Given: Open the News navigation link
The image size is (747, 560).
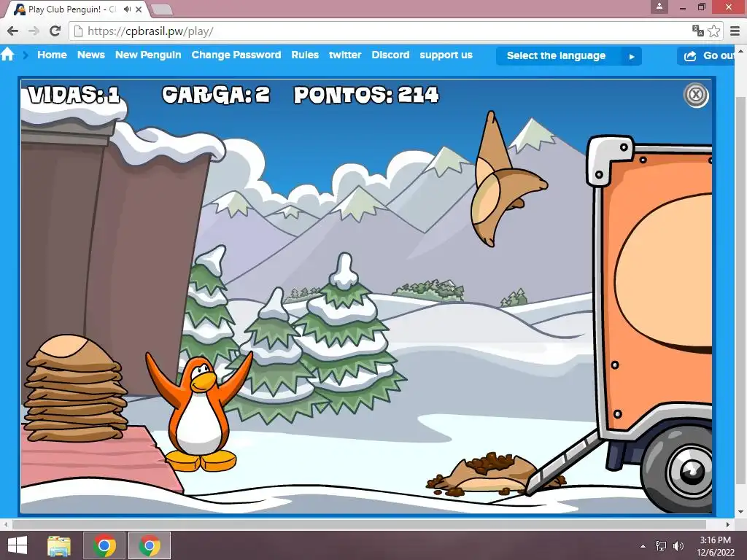Looking at the screenshot, I should click(x=91, y=55).
